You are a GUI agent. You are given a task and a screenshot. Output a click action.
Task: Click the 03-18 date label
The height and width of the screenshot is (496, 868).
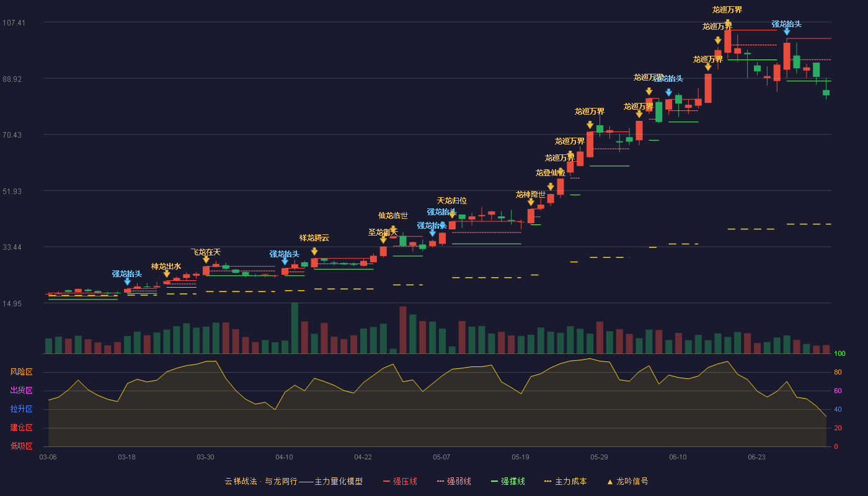(x=126, y=457)
